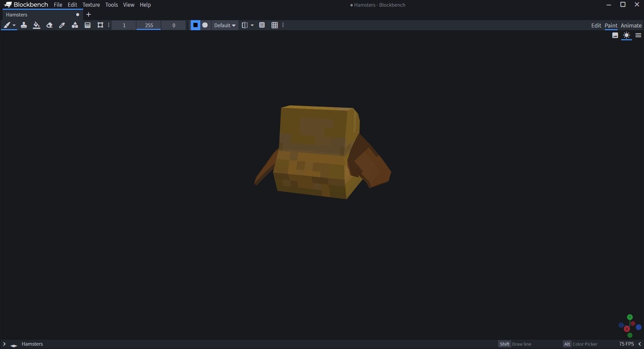The height and width of the screenshot is (349, 644).
Task: Open the Edit menu
Action: 72,5
